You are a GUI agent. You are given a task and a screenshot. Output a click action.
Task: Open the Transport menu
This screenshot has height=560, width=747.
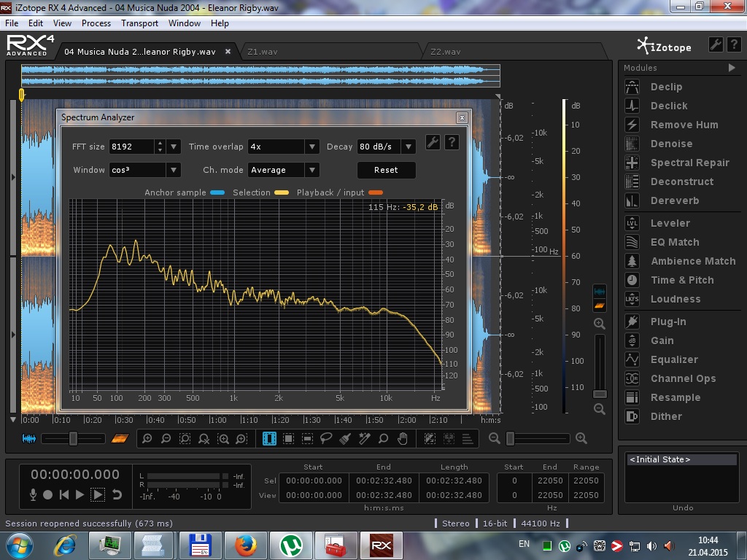[139, 23]
